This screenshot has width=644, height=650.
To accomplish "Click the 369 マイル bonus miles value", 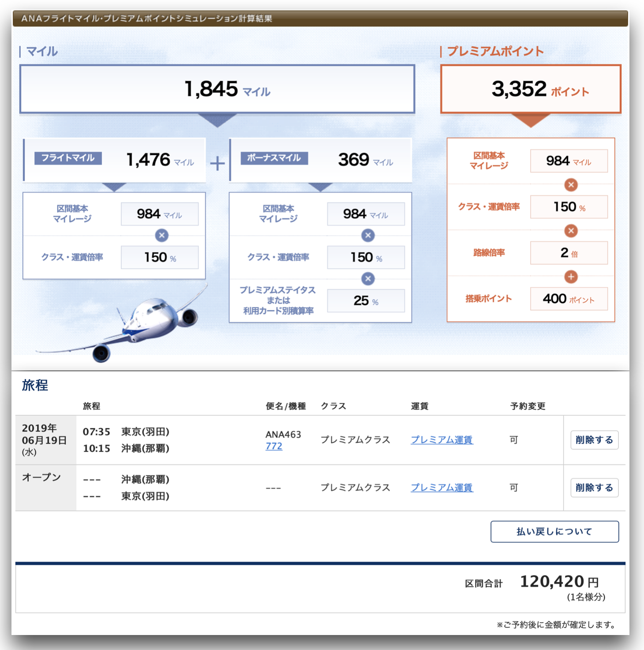I will (365, 160).
